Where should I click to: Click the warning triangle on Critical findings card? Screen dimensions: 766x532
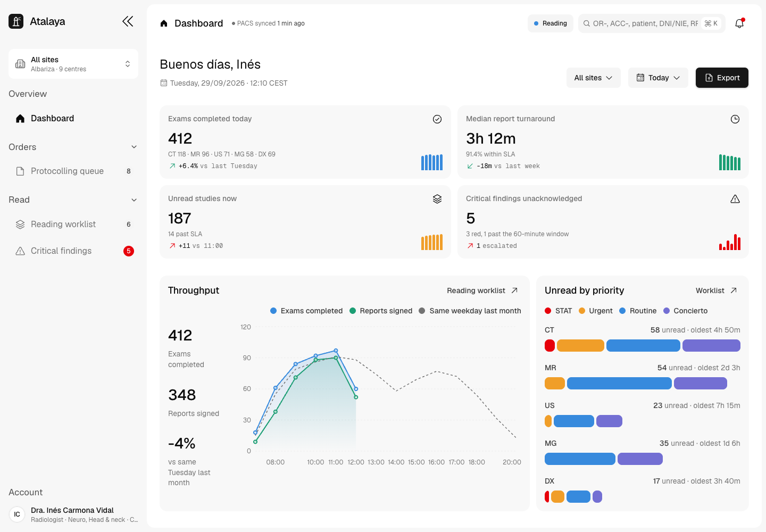[x=735, y=199]
